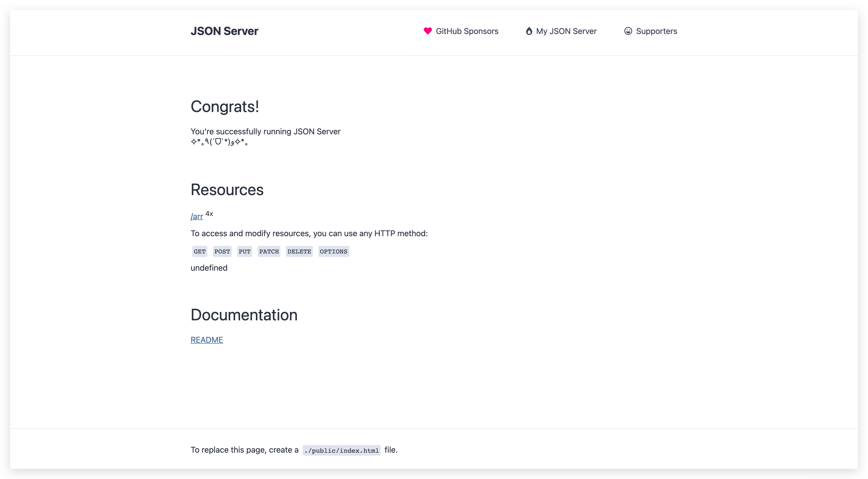This screenshot has height=479, width=868.
Task: Click the flame droplet icon
Action: 529,31
